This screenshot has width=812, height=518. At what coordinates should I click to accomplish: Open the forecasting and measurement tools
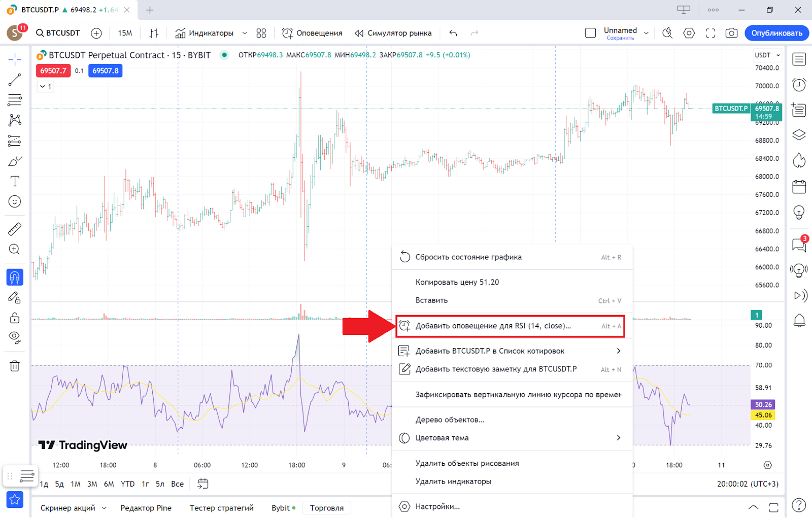point(15,141)
